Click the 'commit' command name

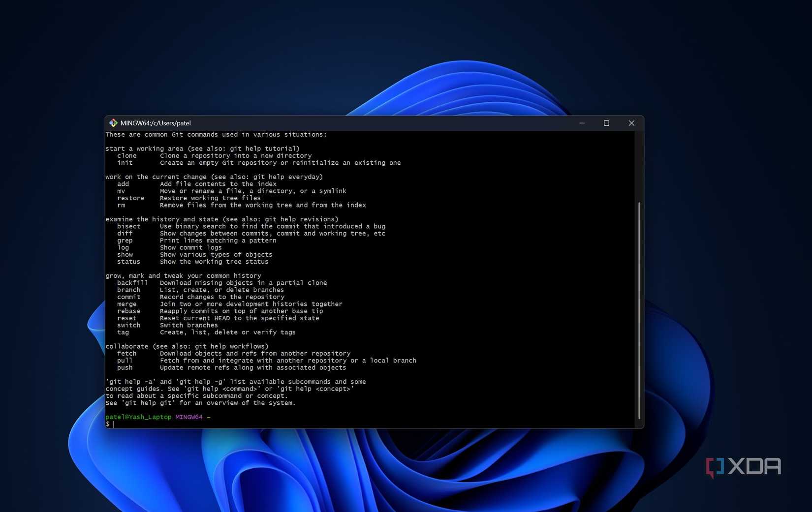point(129,297)
